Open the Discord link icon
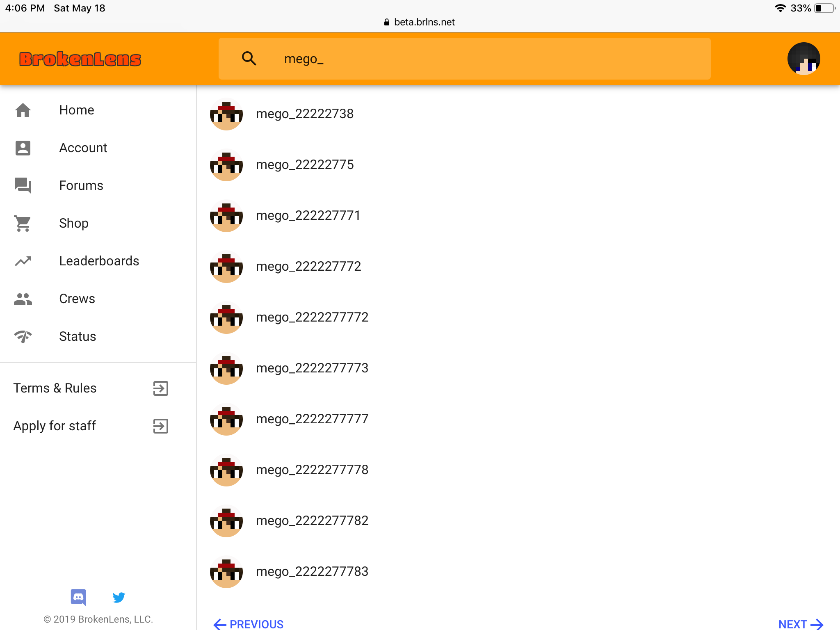840x630 pixels. pos(78,597)
